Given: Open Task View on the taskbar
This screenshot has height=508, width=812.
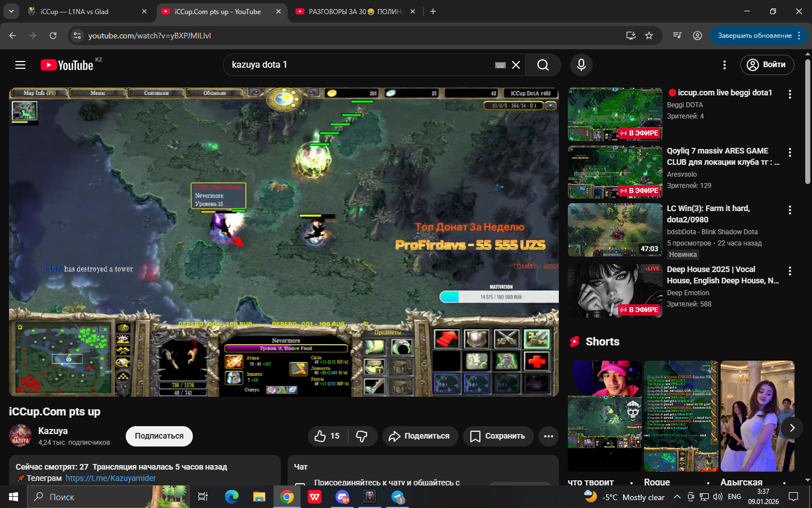Looking at the screenshot, I should pos(203,497).
